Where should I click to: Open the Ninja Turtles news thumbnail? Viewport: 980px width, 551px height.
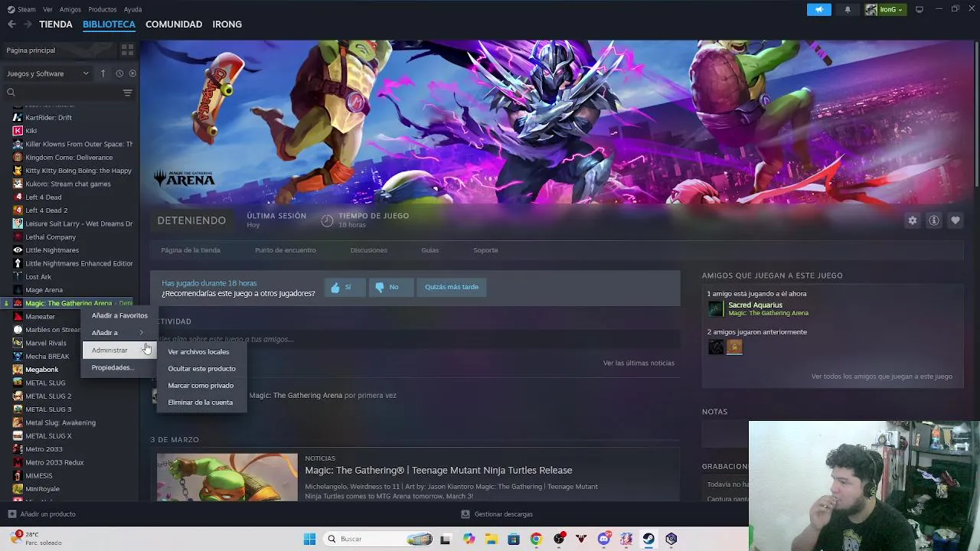pyautogui.click(x=227, y=478)
